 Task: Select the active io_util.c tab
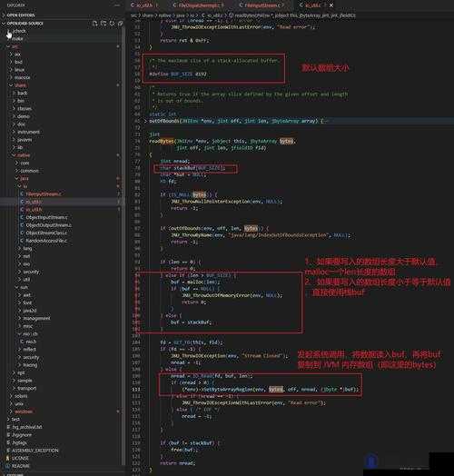[313, 5]
